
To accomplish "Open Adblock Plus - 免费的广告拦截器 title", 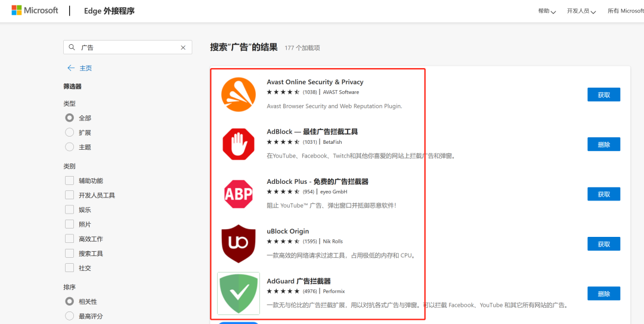I will [317, 181].
